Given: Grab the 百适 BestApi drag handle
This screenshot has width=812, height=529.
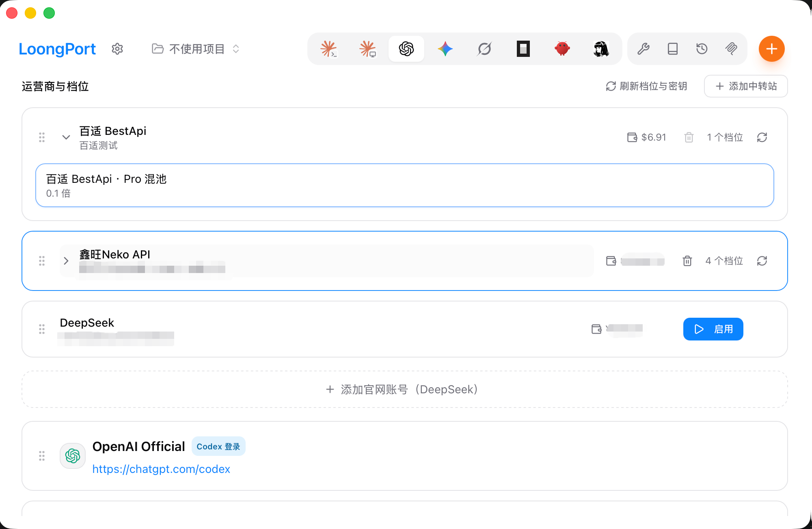Looking at the screenshot, I should (x=42, y=137).
